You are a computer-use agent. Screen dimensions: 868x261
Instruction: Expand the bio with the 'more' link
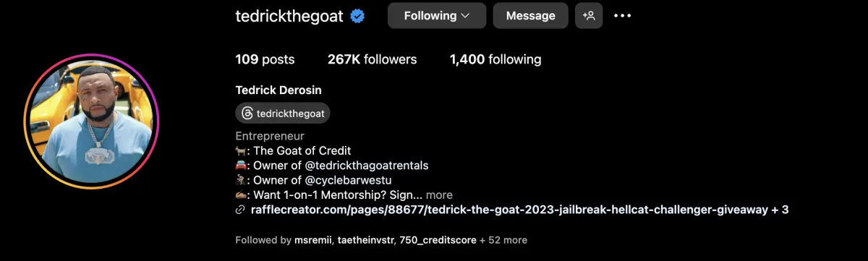coord(439,194)
